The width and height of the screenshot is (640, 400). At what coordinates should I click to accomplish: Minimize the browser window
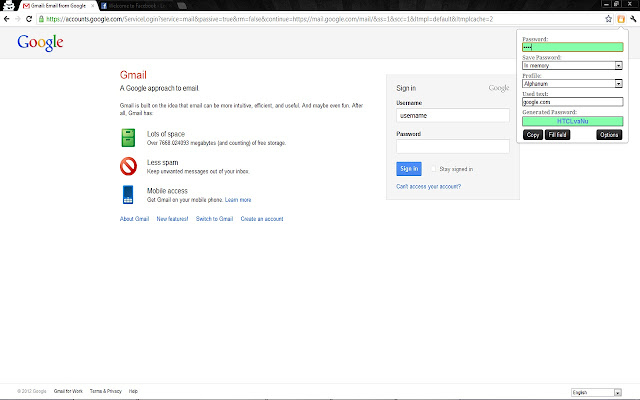(x=606, y=4)
